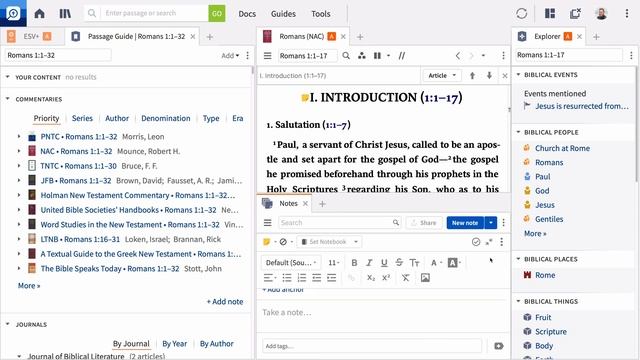Open visual filters icon in Romans (NAC)
This screenshot has width=640, height=360.
point(362,56)
